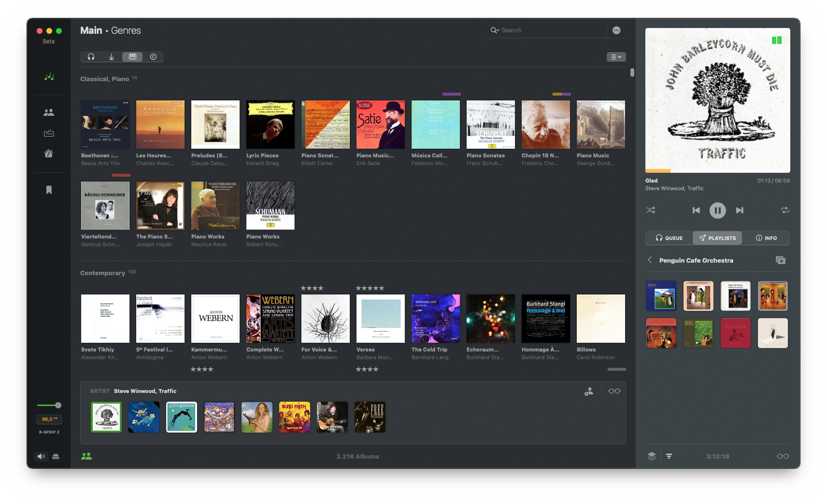
Task: Click the filter lines icon below the playlists
Action: pyautogui.click(x=669, y=456)
